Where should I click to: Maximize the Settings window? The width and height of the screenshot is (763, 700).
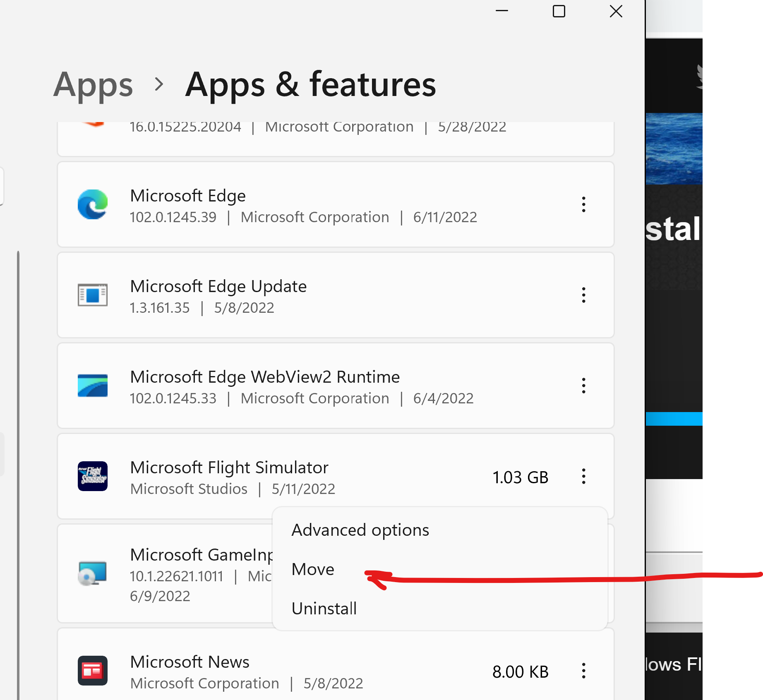click(x=559, y=11)
